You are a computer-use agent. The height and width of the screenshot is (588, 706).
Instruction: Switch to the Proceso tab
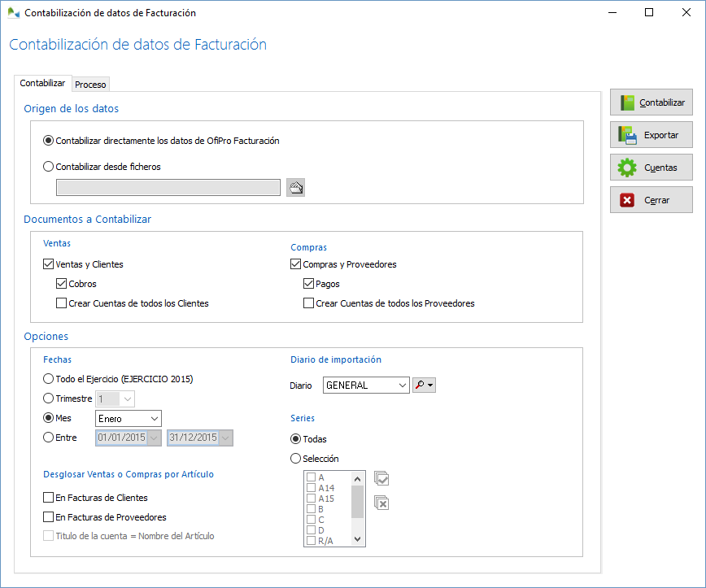[90, 84]
